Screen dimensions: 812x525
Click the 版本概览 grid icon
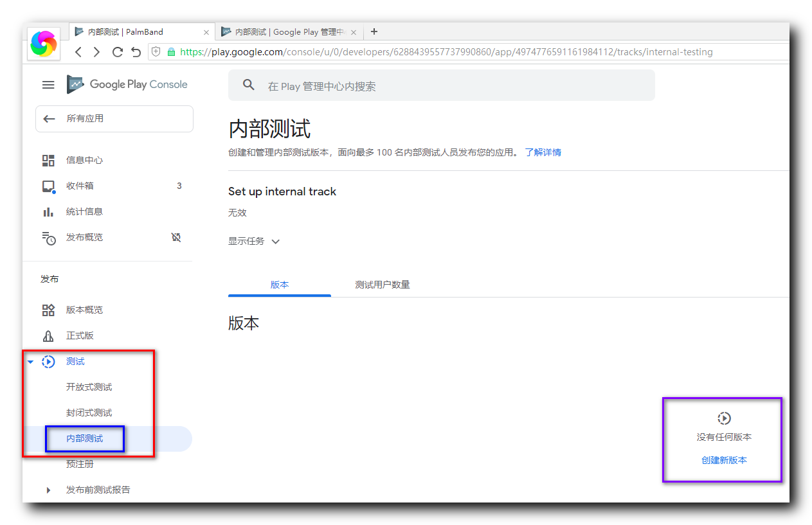tap(48, 310)
